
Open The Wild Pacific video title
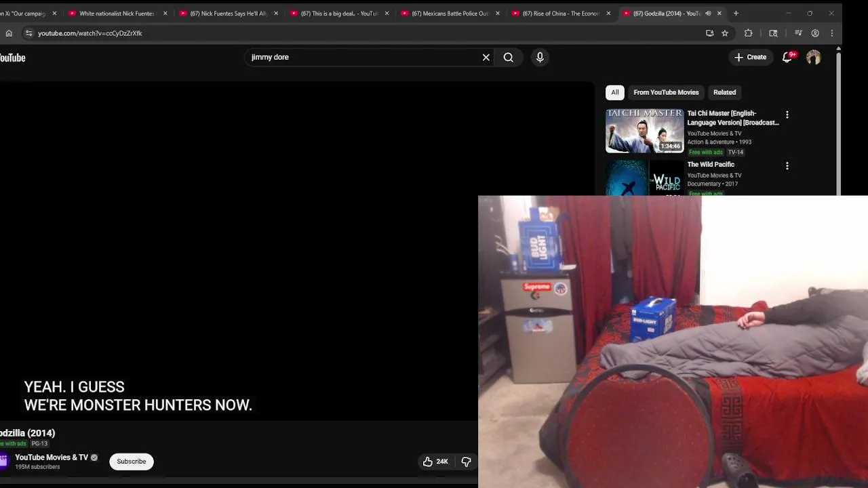pos(711,165)
